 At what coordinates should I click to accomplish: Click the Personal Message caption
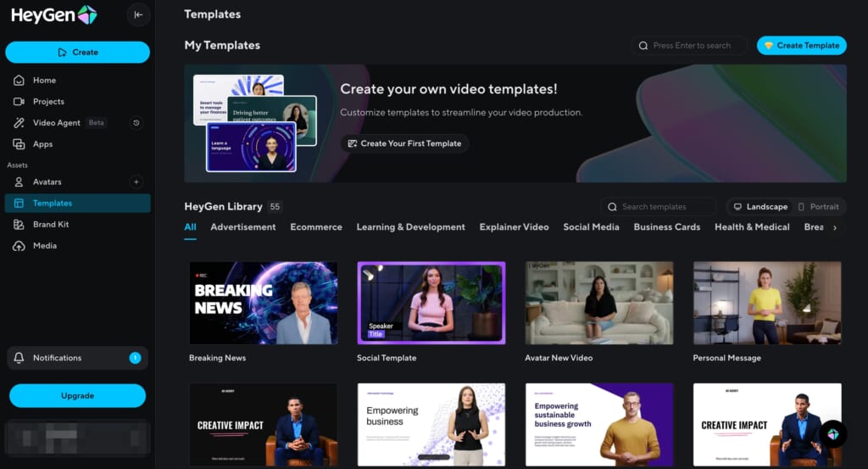pyautogui.click(x=726, y=358)
